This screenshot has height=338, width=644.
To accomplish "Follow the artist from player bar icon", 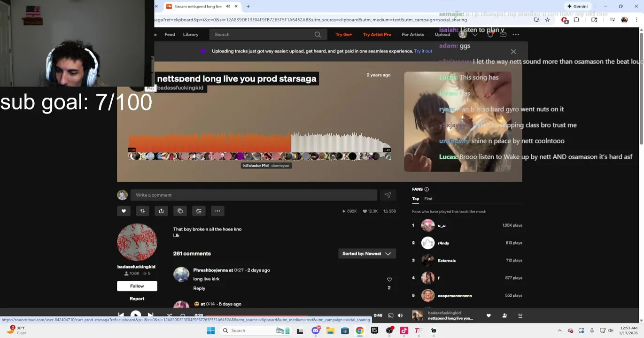I will click(x=504, y=316).
